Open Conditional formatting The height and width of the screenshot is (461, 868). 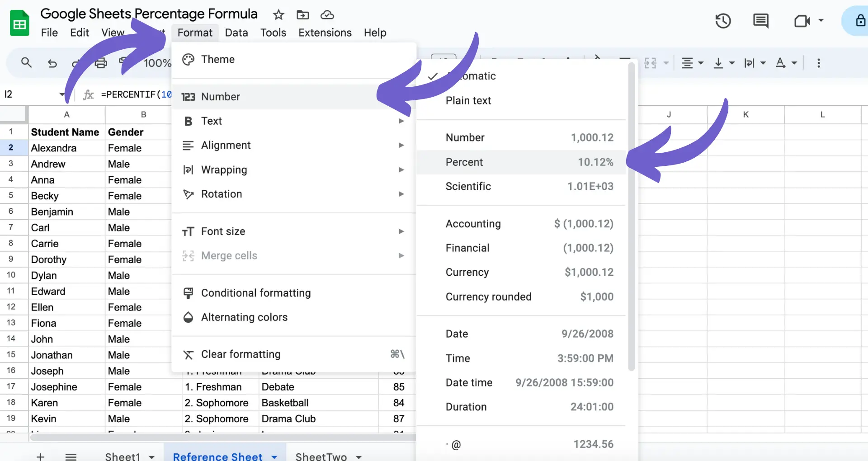coord(294,293)
